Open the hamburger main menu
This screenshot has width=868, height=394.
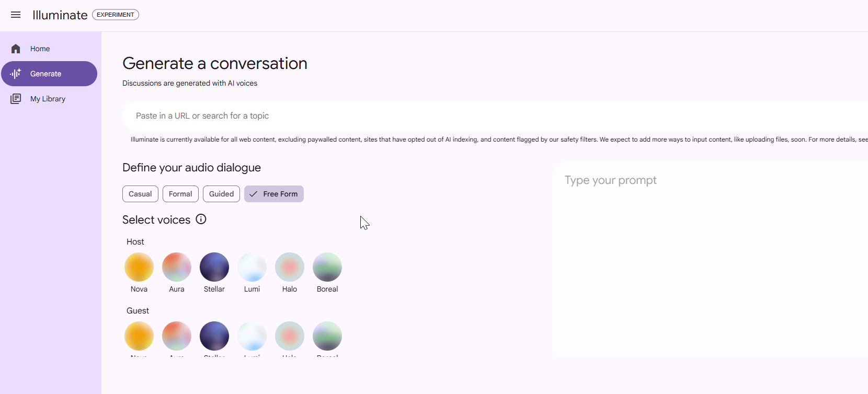[x=16, y=15]
